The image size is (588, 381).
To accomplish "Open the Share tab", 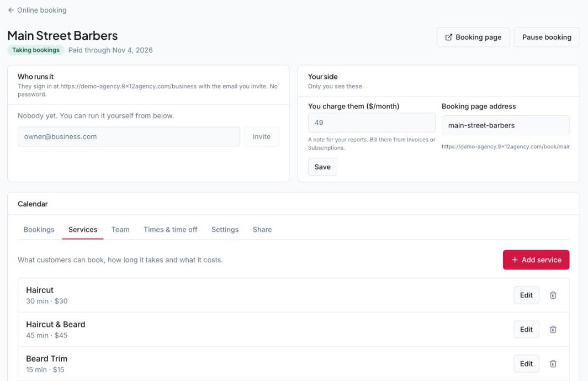I will (262, 230).
